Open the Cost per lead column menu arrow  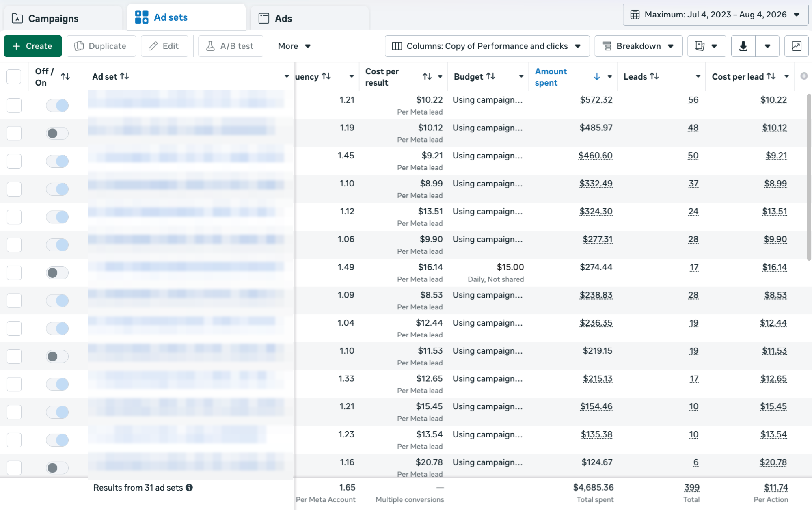[786, 76]
